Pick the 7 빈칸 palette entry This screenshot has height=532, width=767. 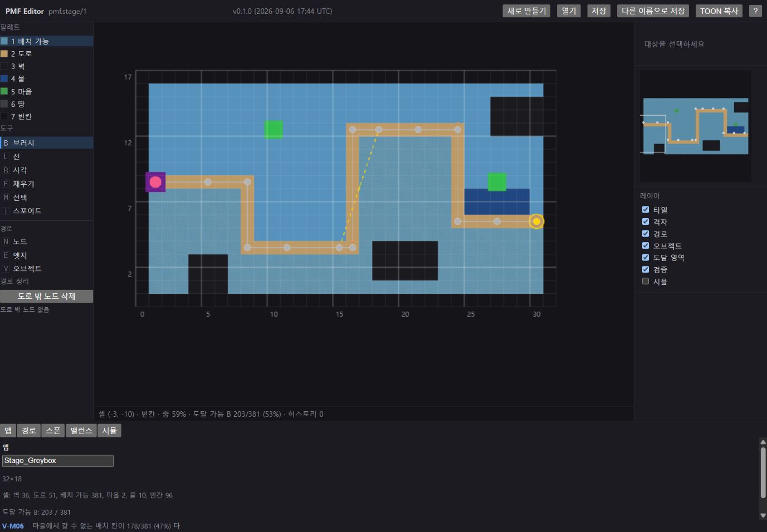46,116
